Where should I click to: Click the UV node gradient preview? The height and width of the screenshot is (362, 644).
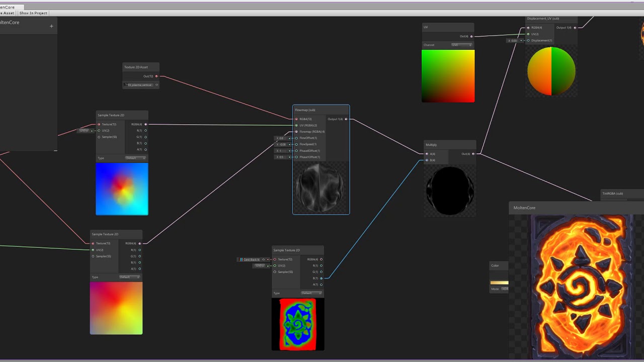coord(448,76)
